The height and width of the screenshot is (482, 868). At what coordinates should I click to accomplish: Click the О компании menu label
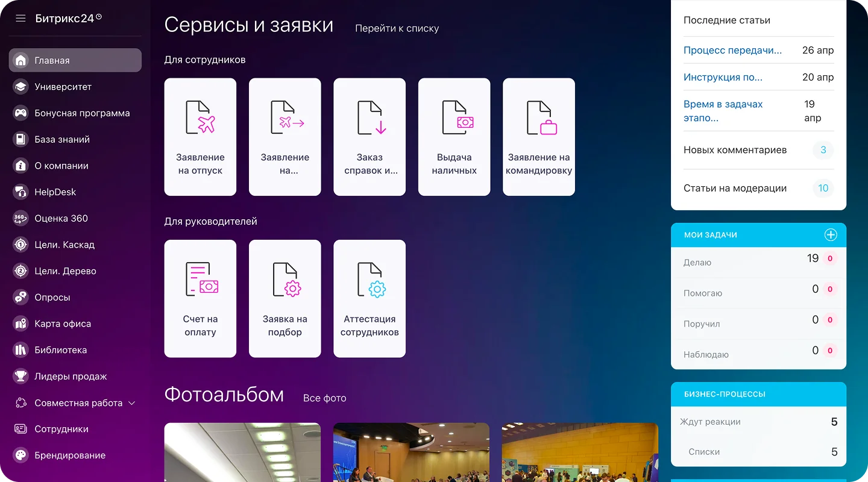[61, 166]
